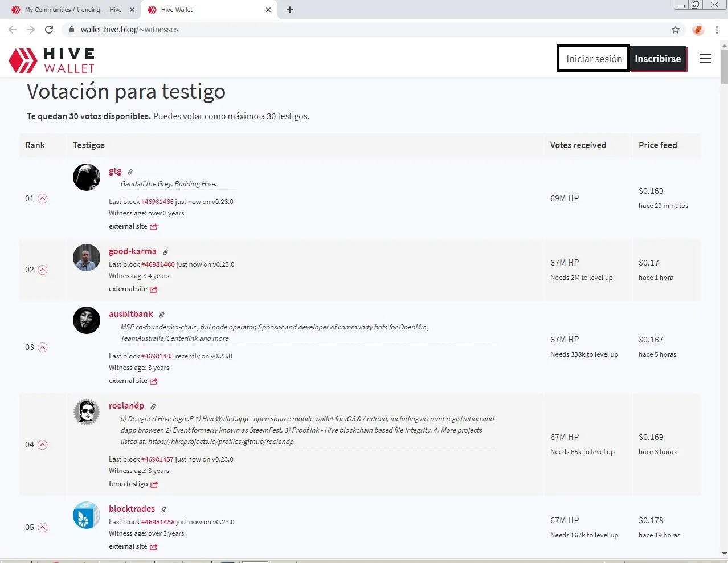Viewport: 728px width, 563px height.
Task: Select the Hive Wallet tab
Action: [209, 10]
